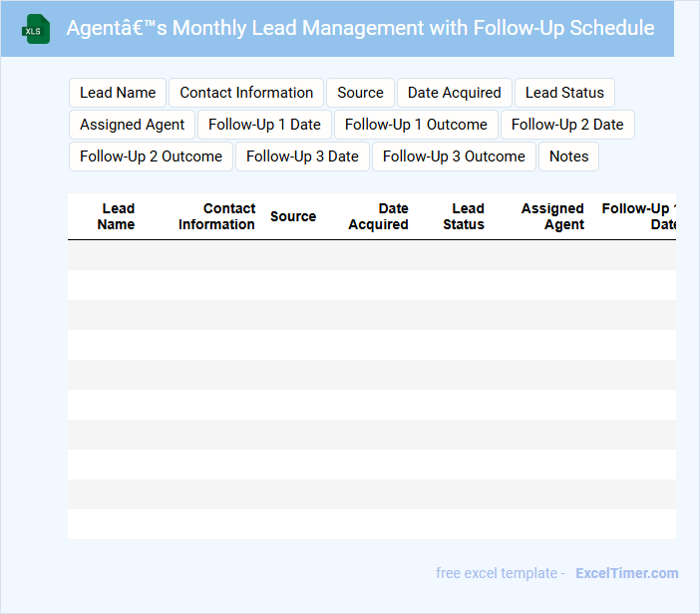Click the Lead Name column header

[117, 216]
